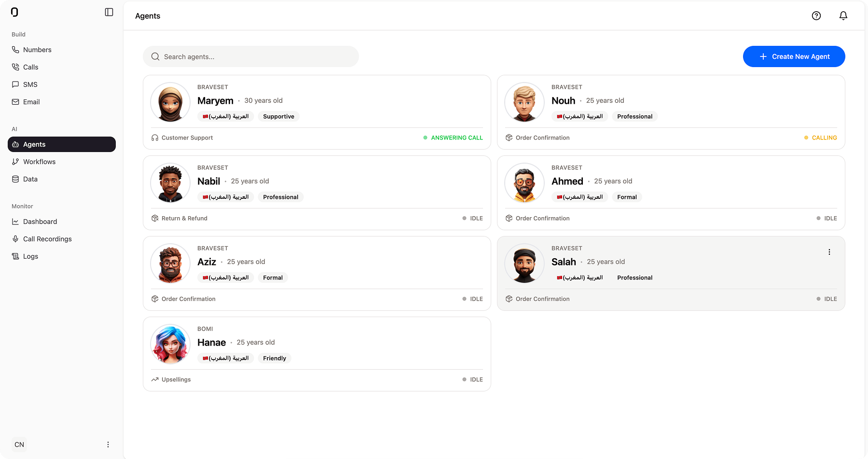The image size is (868, 459).
Task: Open the menu next to the CN avatar
Action: tap(108, 444)
